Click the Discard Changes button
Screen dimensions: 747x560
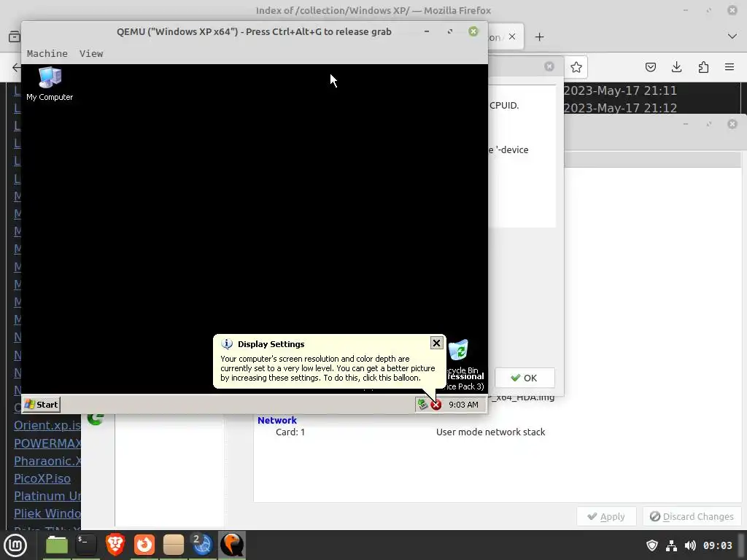692,517
